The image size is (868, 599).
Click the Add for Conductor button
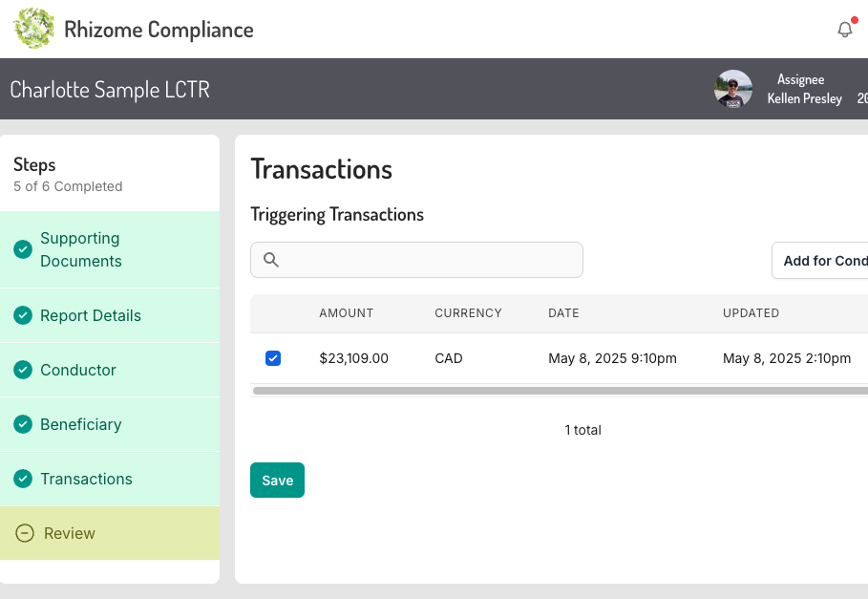click(823, 260)
